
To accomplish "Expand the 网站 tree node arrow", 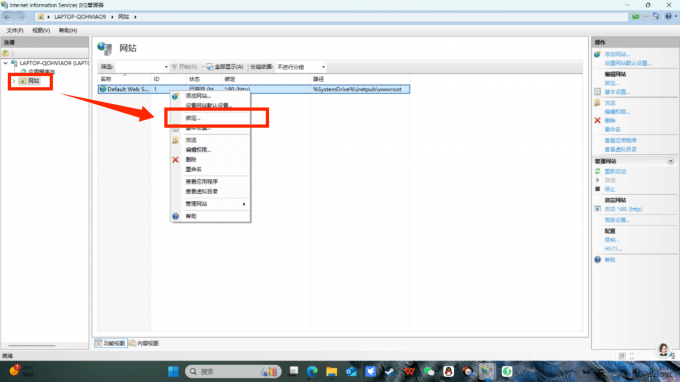I will (14, 81).
